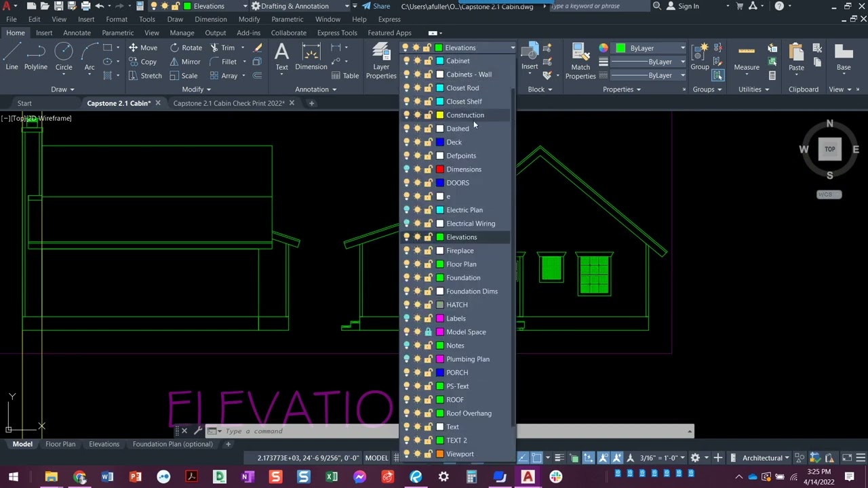
Task: Click the Trim tool
Action: (x=222, y=47)
